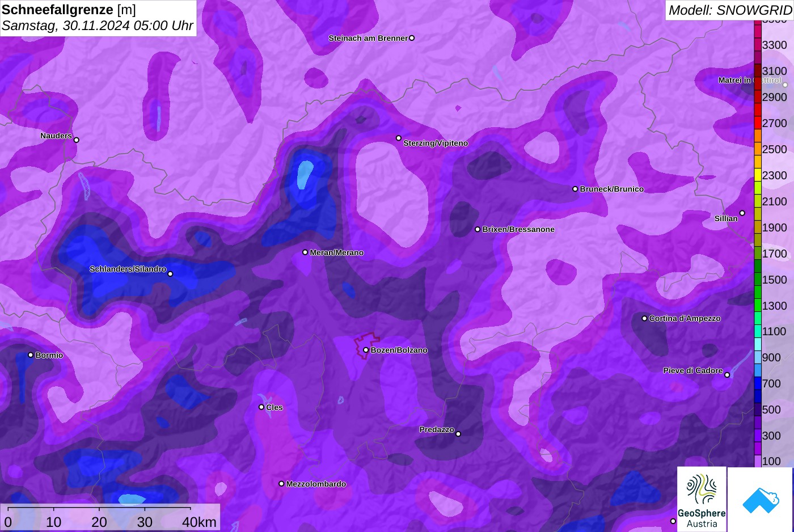Click the Bruneck/Brunico location dot
The width and height of the screenshot is (794, 532).
[x=575, y=189]
